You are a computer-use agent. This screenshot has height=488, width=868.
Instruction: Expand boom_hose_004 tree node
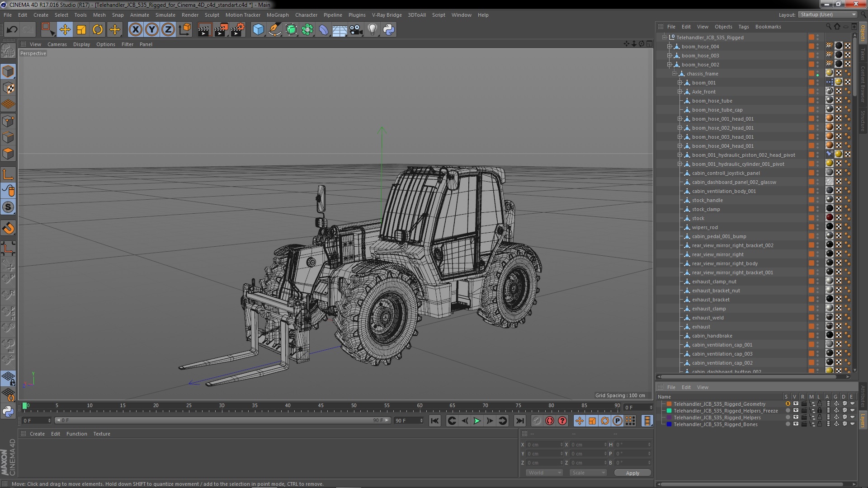tap(670, 47)
